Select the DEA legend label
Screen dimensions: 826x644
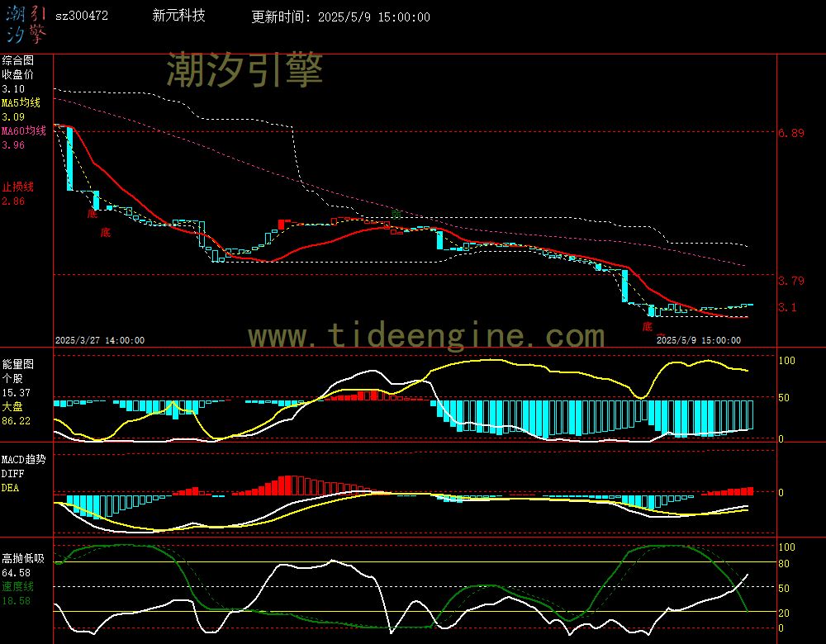coord(11,488)
